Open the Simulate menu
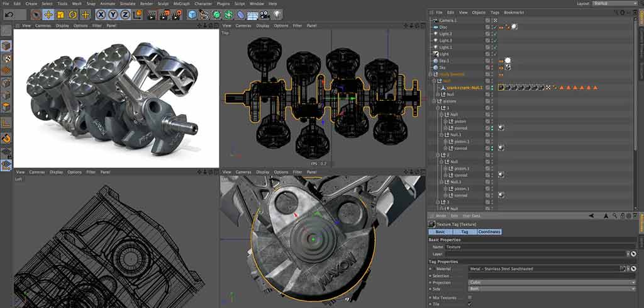This screenshot has height=308, width=644. coord(127,3)
